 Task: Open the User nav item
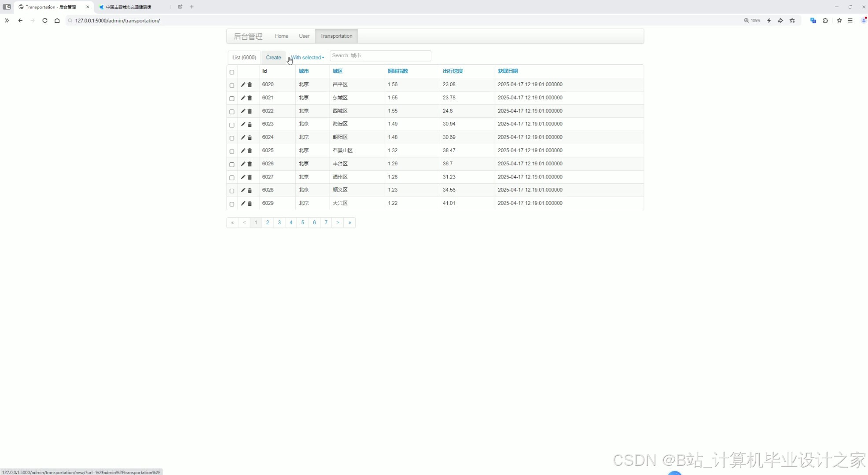pyautogui.click(x=304, y=36)
